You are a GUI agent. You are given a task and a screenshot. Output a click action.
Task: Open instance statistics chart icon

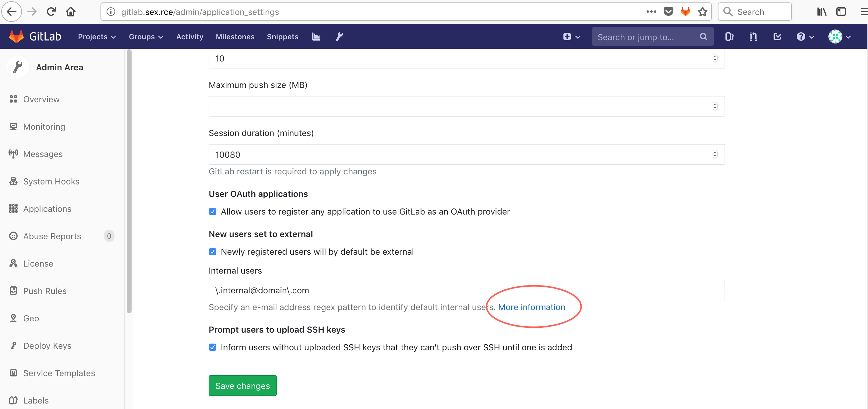pos(316,36)
